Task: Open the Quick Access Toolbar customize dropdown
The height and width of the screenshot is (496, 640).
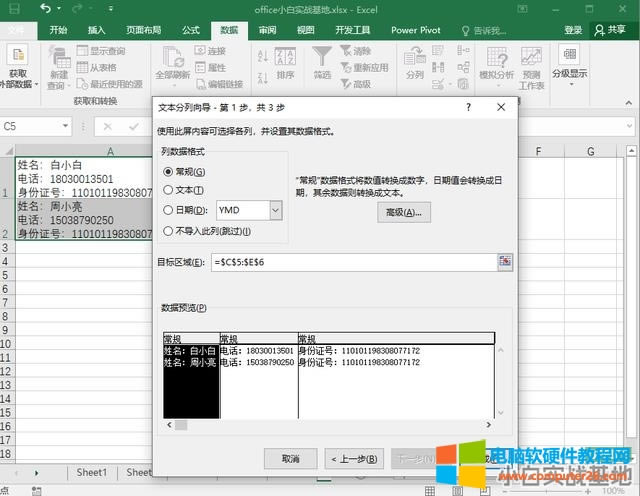Action: [111, 8]
